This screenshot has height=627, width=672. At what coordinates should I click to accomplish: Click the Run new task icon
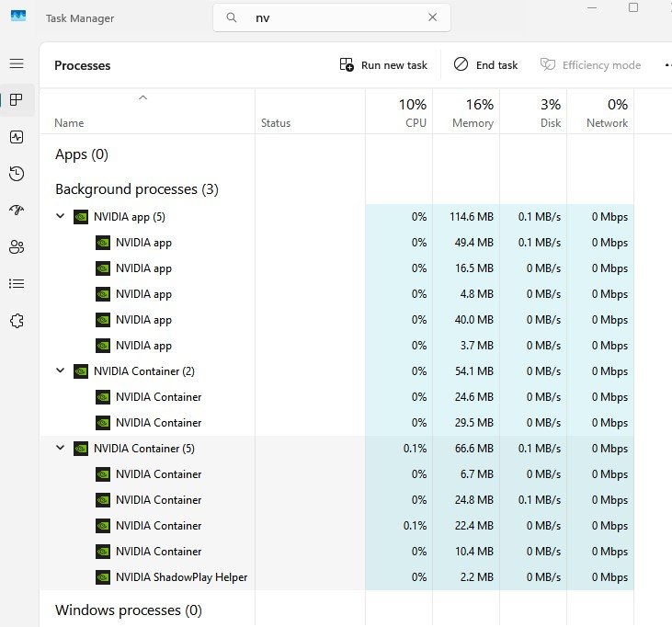(347, 64)
